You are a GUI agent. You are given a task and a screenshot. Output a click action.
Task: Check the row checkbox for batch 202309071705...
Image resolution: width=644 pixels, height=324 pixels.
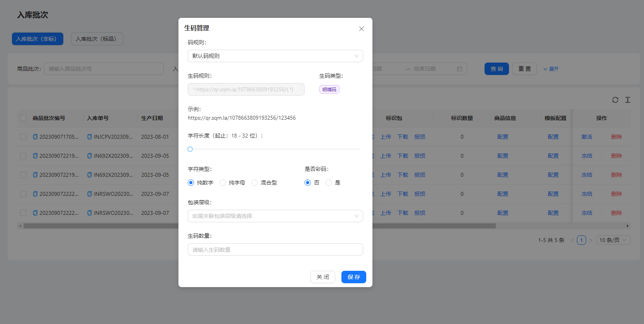[23, 137]
